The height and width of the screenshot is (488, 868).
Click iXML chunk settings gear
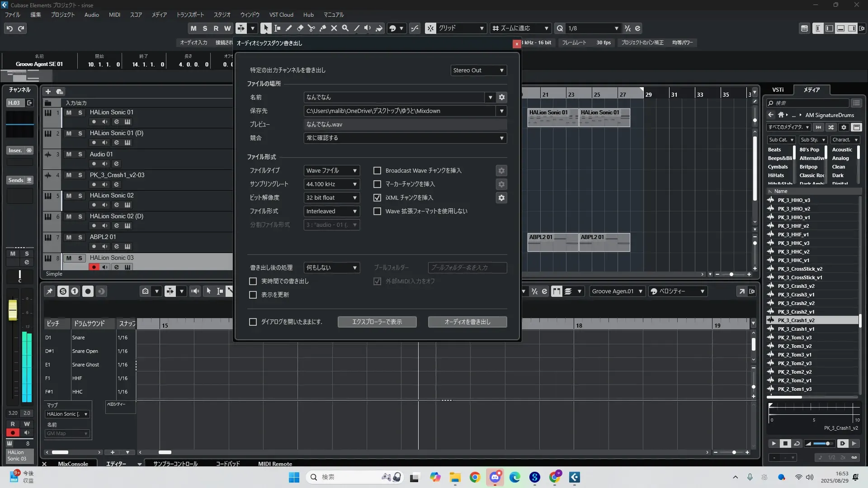coord(501,198)
